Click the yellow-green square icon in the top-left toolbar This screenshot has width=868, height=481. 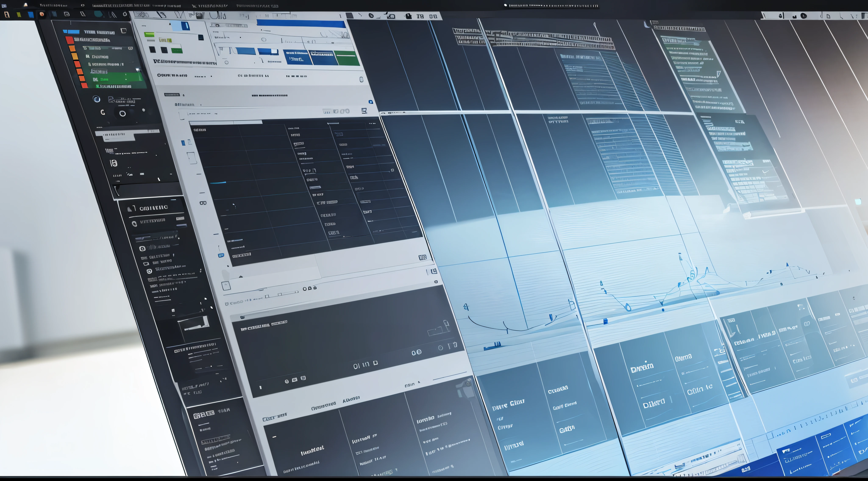click(x=19, y=14)
